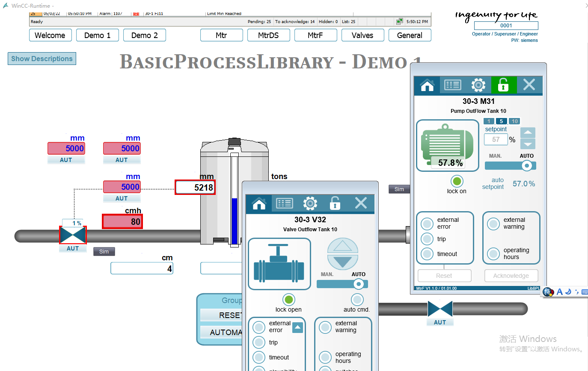Click the valve symbol in V32 faceplate
The height and width of the screenshot is (371, 588).
point(279,264)
